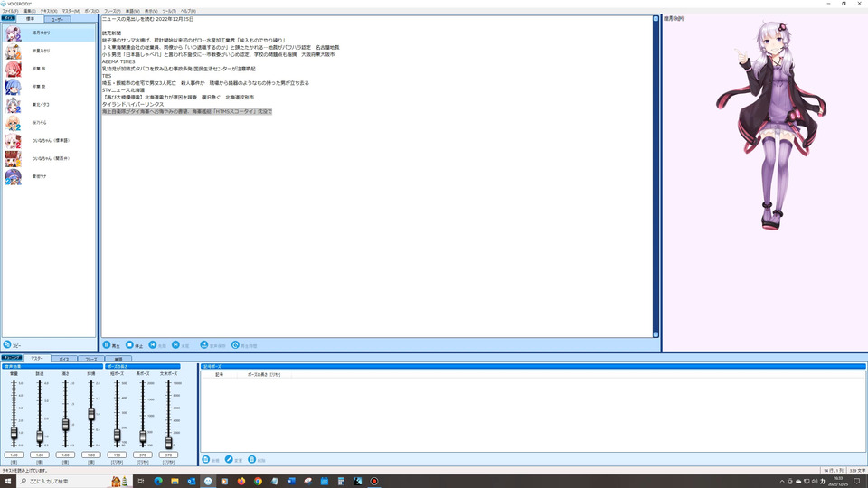The height and width of the screenshot is (488, 868).
Task: Adjust the 長ポーズ slider handle
Action: coord(143,436)
